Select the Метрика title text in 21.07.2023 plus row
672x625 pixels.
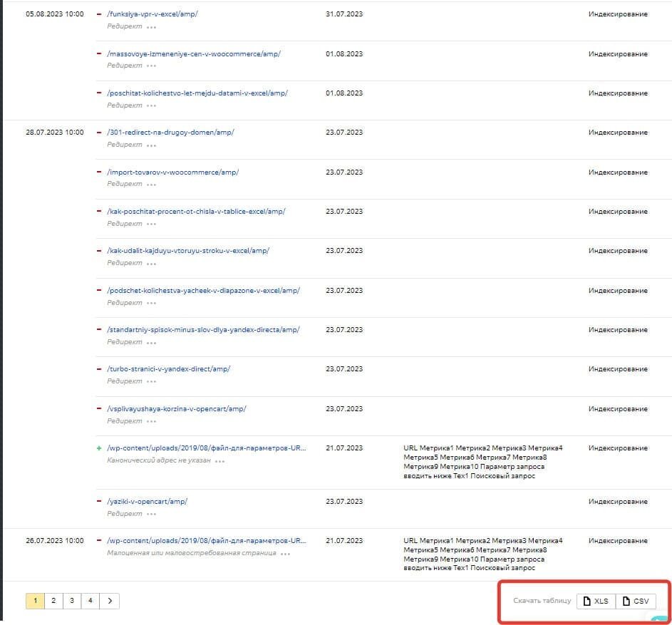[x=483, y=462]
